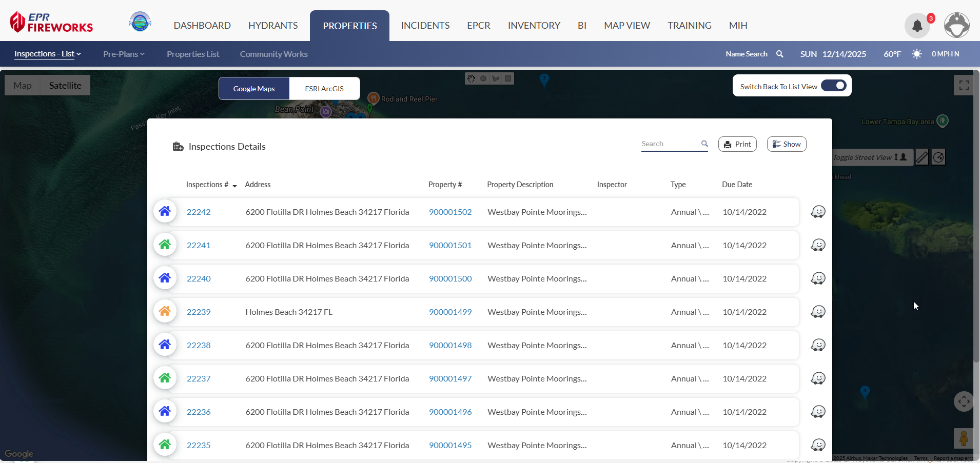Click the Name Search magnifier icon
Screen dimensions: 980x463
tap(779, 54)
